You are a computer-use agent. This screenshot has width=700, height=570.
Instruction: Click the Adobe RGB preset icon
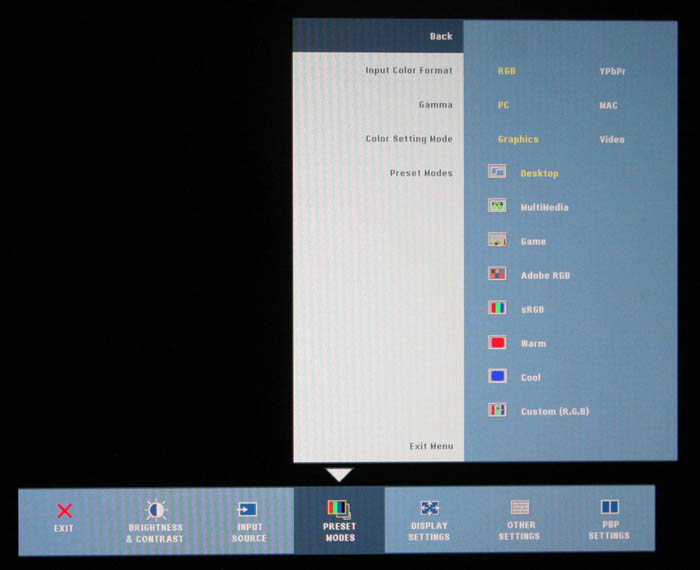[497, 274]
